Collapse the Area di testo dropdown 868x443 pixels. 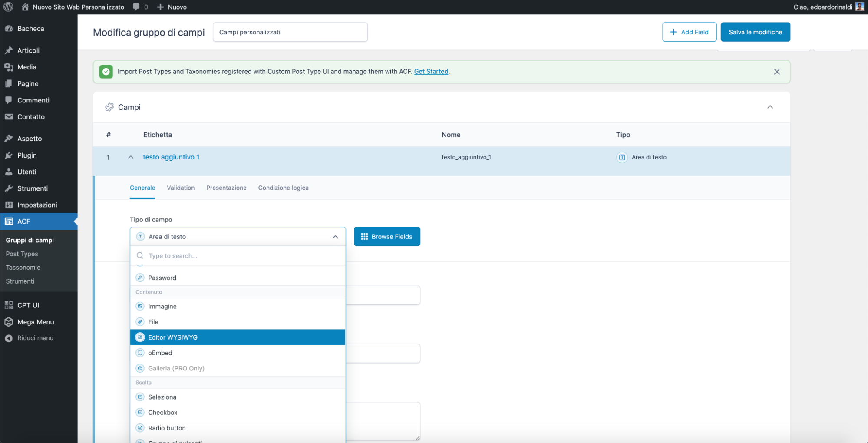[x=335, y=237]
